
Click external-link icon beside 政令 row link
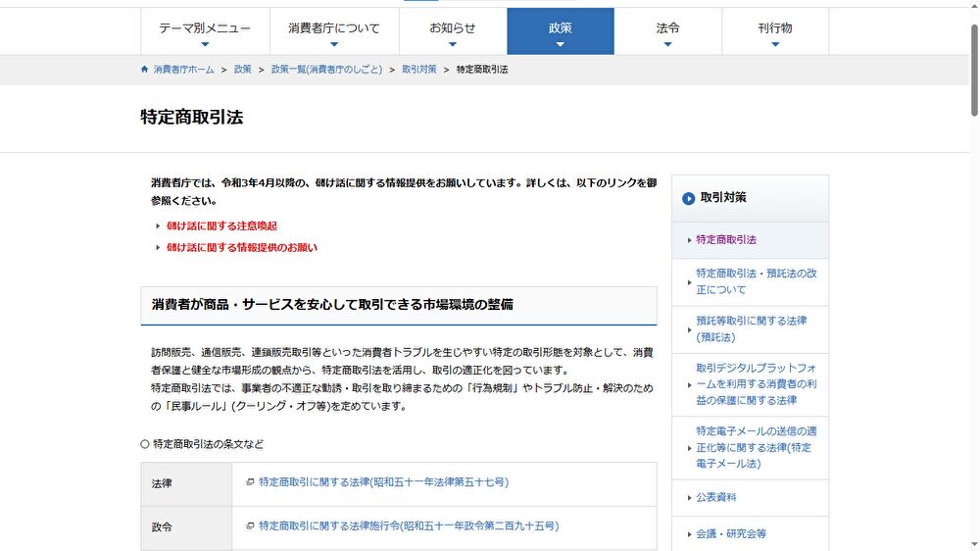[250, 526]
